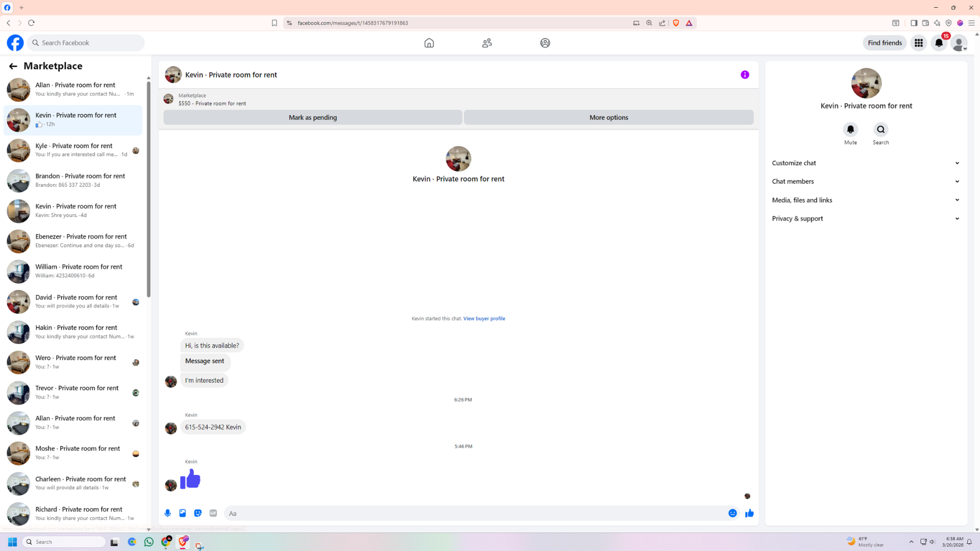980x551 pixels.
Task: Open the emoji picker in message box
Action: click(732, 513)
